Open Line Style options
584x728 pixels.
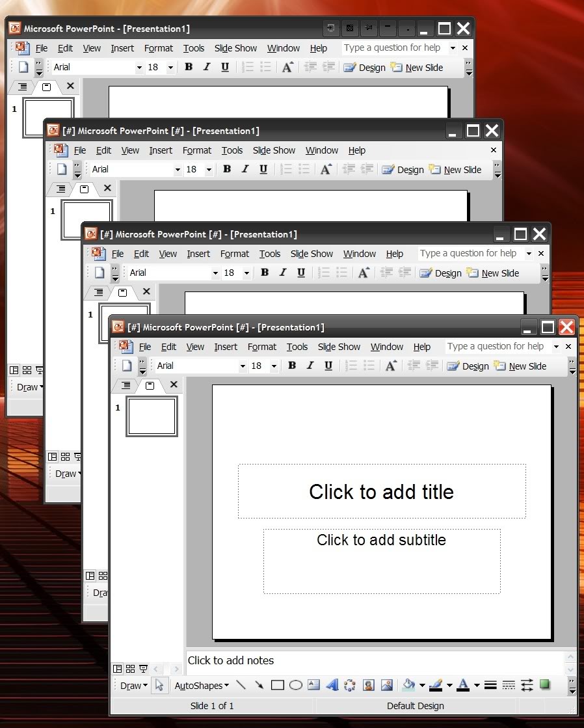[x=491, y=685]
